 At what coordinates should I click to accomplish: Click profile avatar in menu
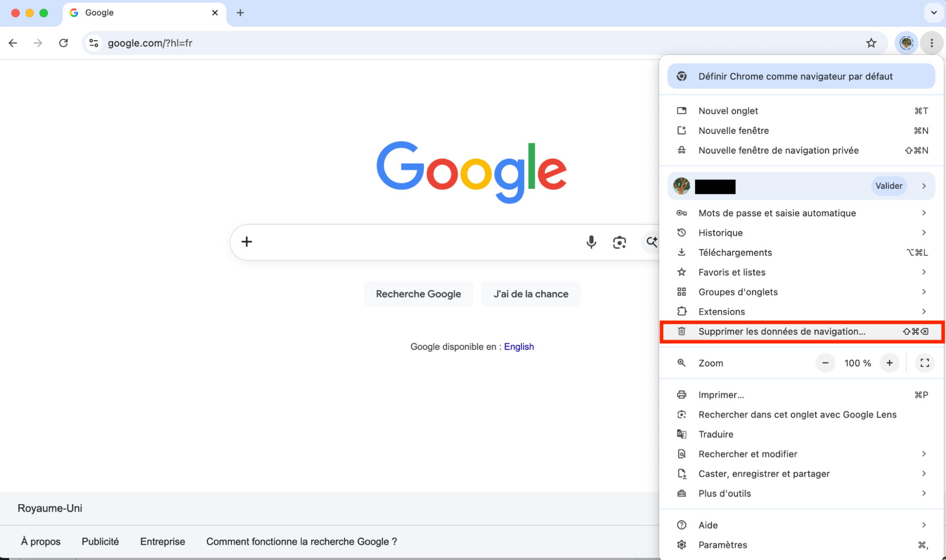click(x=681, y=186)
